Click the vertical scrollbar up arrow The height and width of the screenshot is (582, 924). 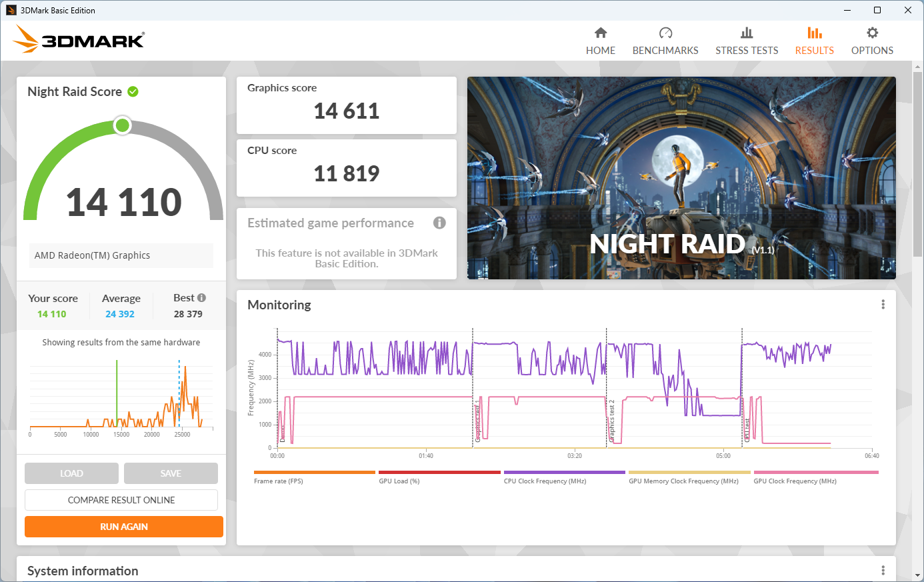(x=917, y=67)
